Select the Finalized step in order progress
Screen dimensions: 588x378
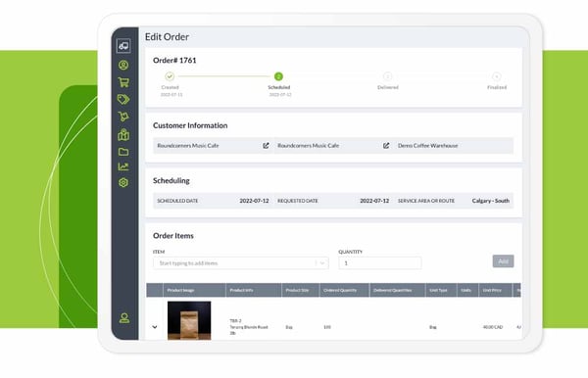click(x=497, y=76)
